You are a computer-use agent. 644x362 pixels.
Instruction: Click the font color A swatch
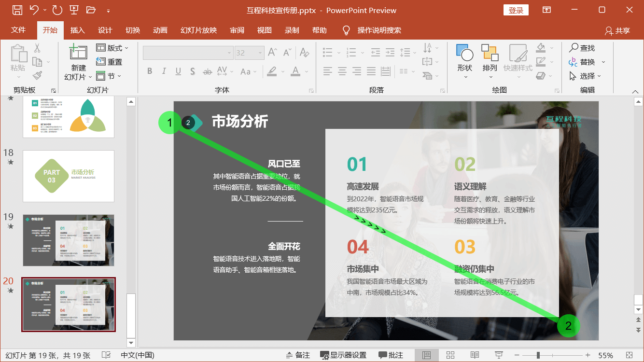[295, 71]
